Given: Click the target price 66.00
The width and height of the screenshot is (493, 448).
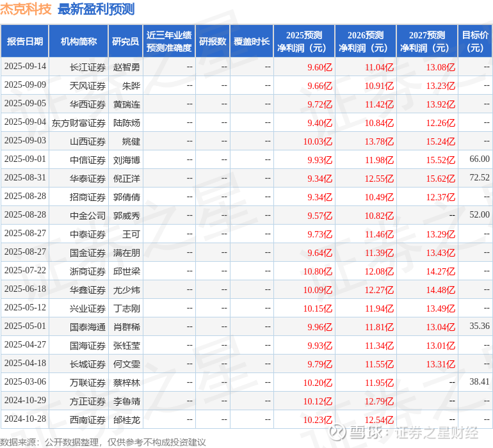Looking at the screenshot, I should tap(480, 159).
